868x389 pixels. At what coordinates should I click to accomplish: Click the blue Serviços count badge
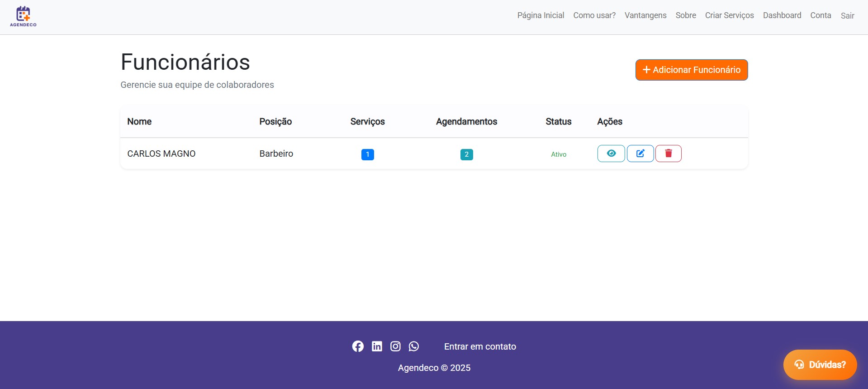click(x=367, y=154)
